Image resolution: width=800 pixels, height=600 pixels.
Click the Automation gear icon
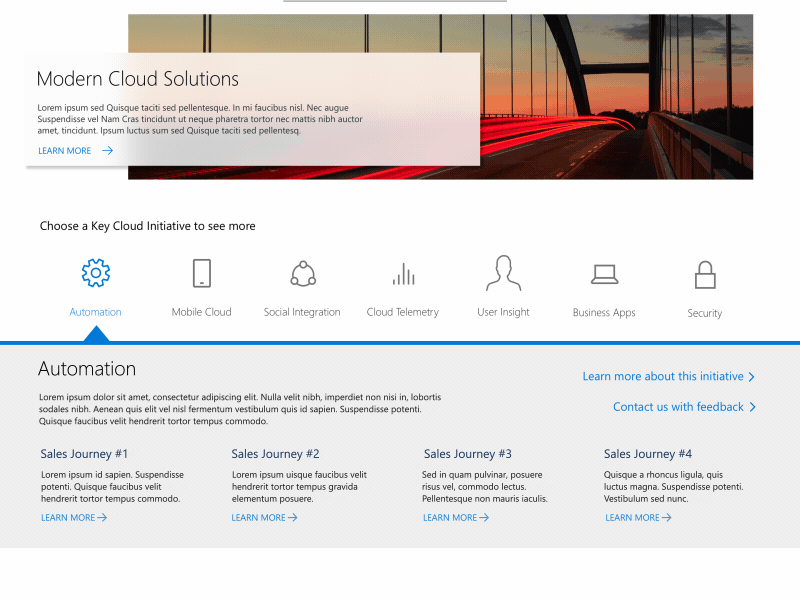pos(95,272)
